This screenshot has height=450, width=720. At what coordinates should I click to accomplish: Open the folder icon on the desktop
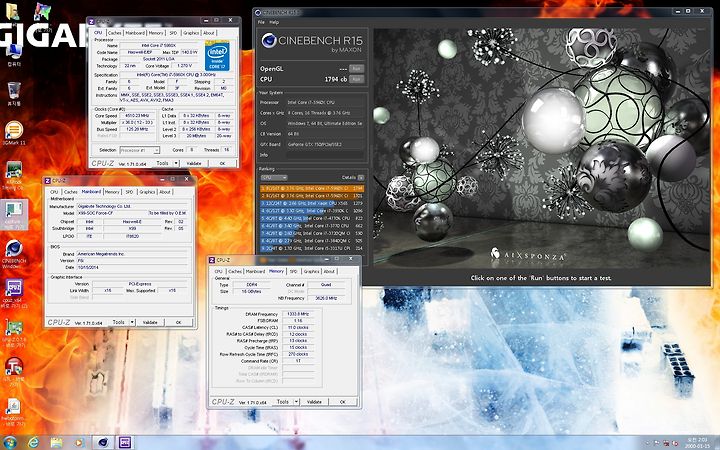click(x=12, y=11)
